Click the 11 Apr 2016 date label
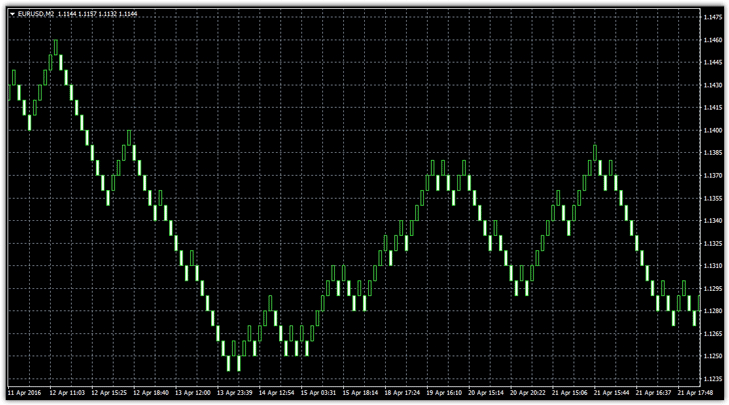This screenshot has width=729, height=405. pos(26,393)
